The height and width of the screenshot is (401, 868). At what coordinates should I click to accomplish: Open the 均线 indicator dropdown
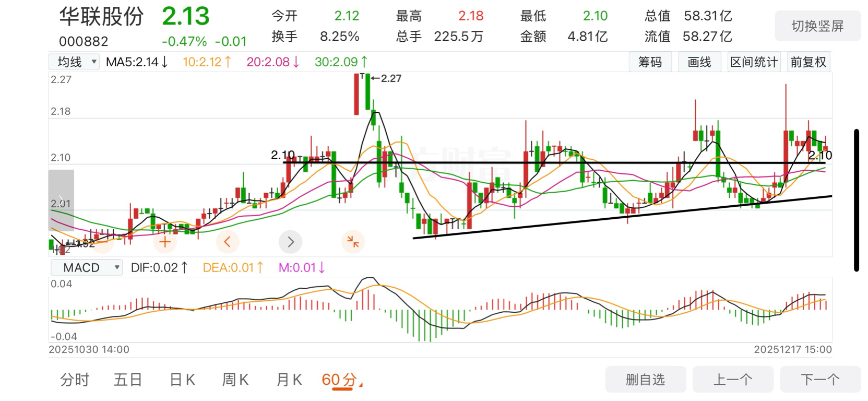(x=75, y=62)
